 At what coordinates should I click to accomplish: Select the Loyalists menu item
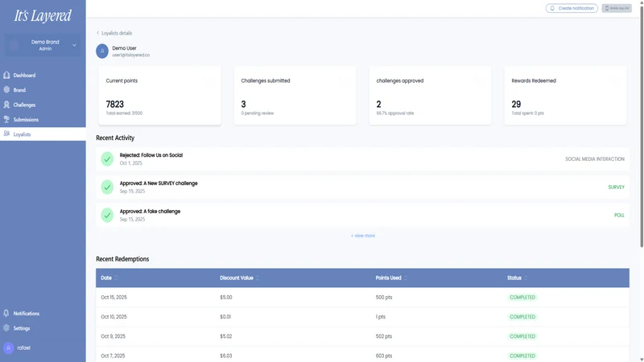[x=43, y=134]
